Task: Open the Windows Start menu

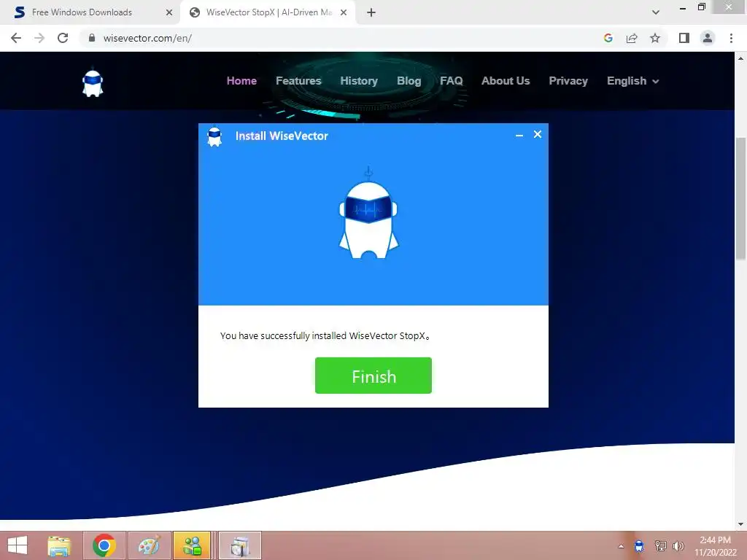Action: coord(18,545)
